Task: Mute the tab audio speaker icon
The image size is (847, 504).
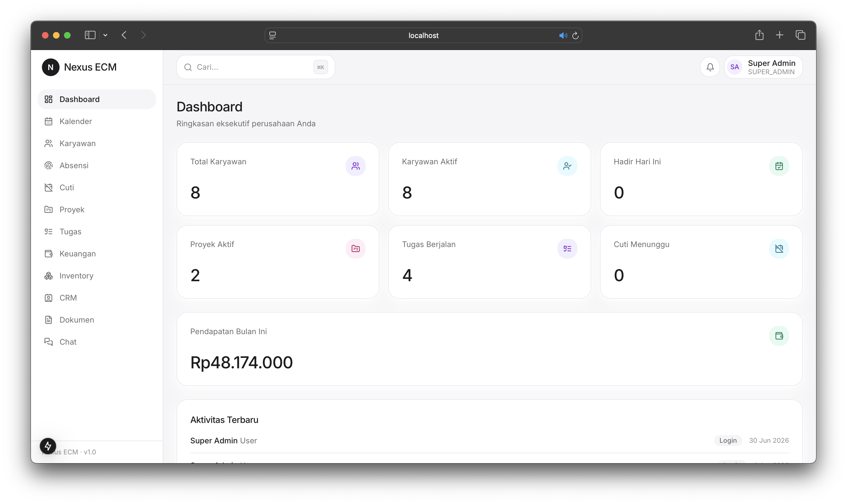Action: click(x=563, y=35)
